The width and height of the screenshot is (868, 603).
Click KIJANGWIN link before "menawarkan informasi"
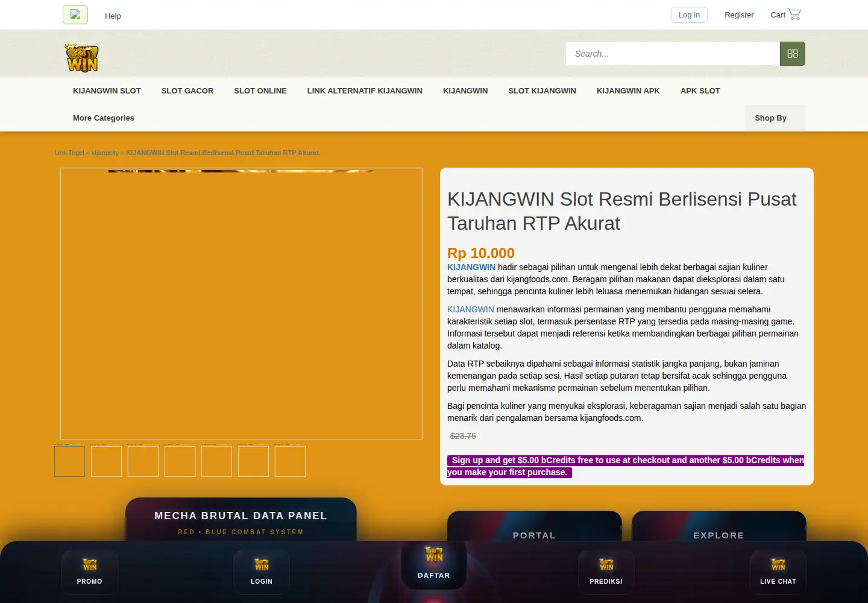click(x=471, y=309)
